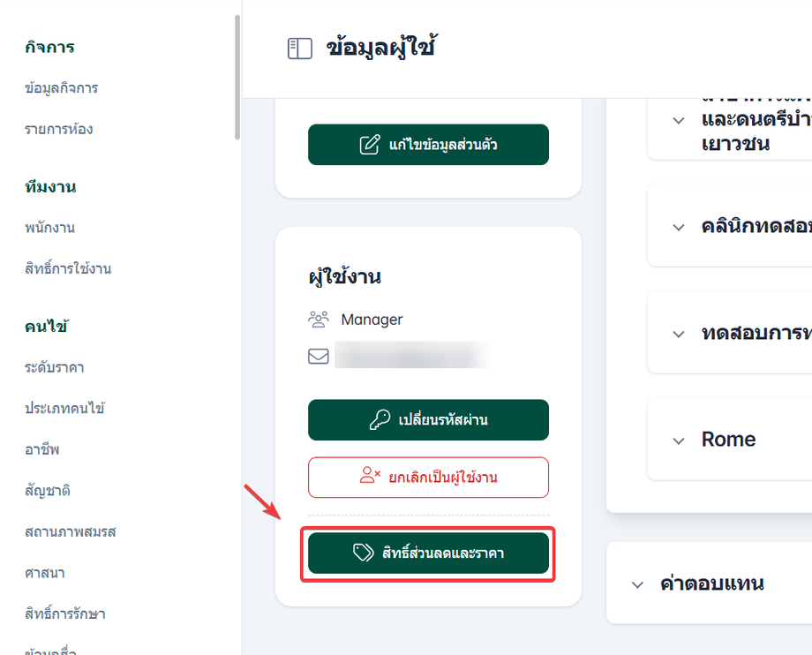Expand the Rome section chevron
The image size is (812, 655).
[678, 440]
